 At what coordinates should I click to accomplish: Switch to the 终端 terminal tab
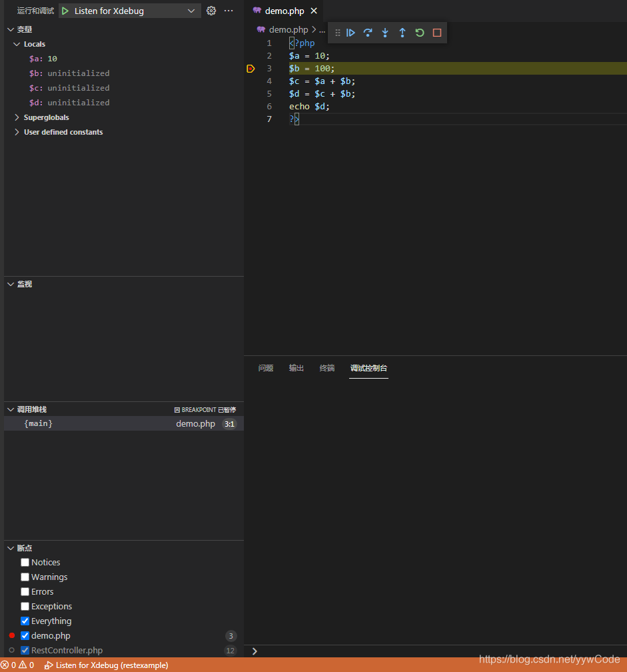[327, 368]
